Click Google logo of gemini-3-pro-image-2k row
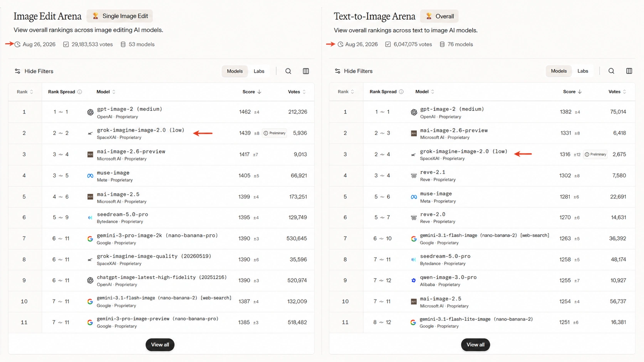644x362 pixels. (90, 239)
